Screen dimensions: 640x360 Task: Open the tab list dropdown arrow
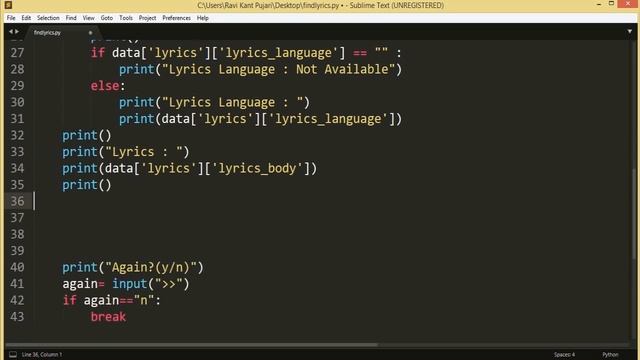(630, 31)
